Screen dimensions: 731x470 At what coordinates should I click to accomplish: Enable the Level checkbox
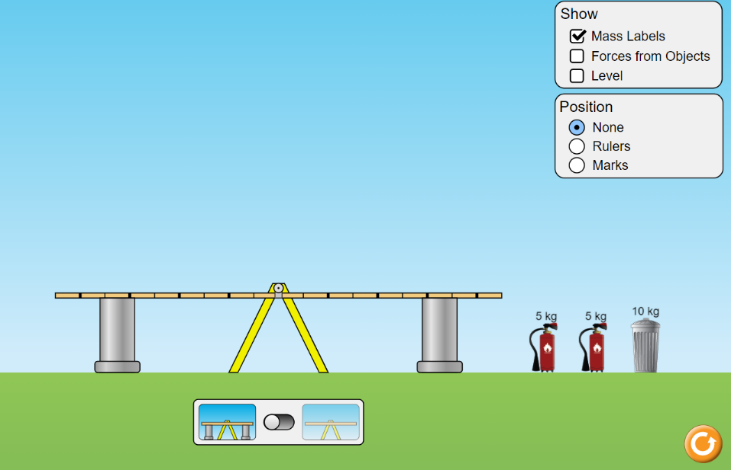[x=577, y=76]
